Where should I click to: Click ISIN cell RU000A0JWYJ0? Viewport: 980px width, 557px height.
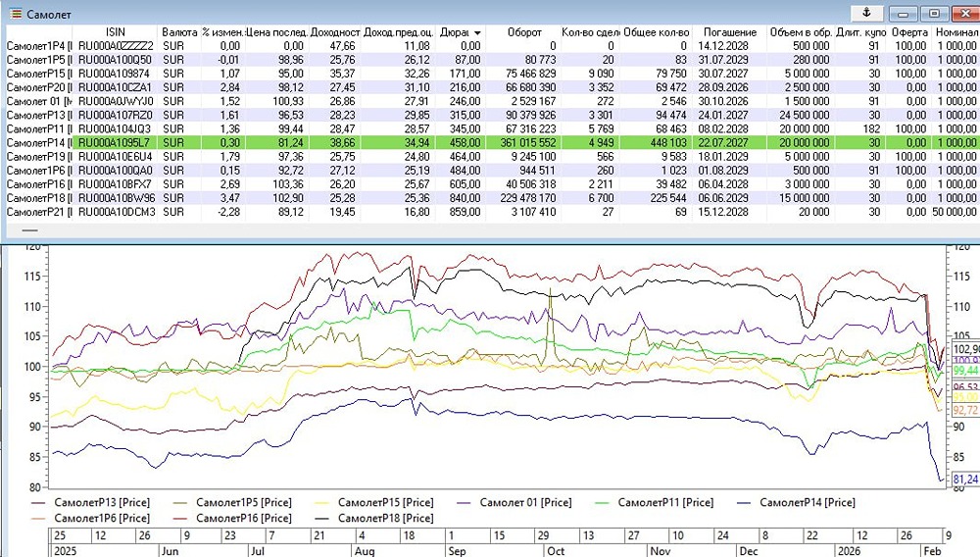115,101
